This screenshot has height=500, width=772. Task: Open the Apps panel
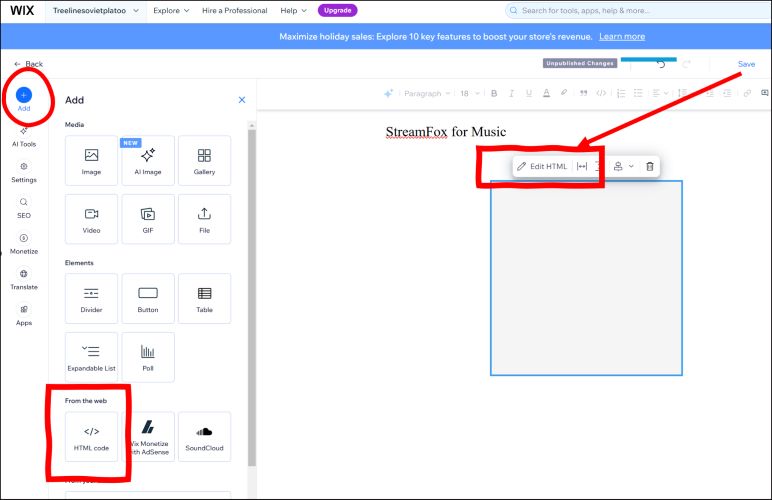[x=24, y=315]
